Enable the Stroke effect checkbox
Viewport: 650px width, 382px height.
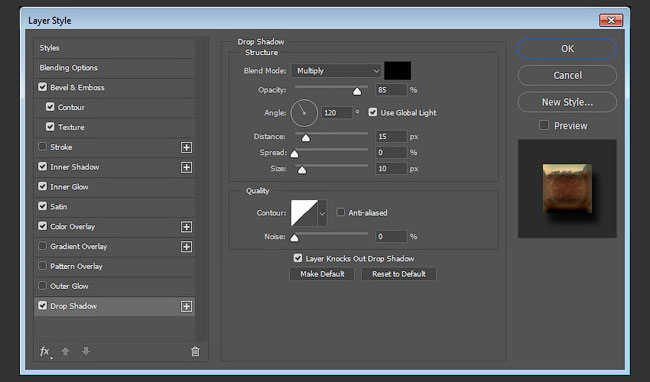(x=42, y=147)
